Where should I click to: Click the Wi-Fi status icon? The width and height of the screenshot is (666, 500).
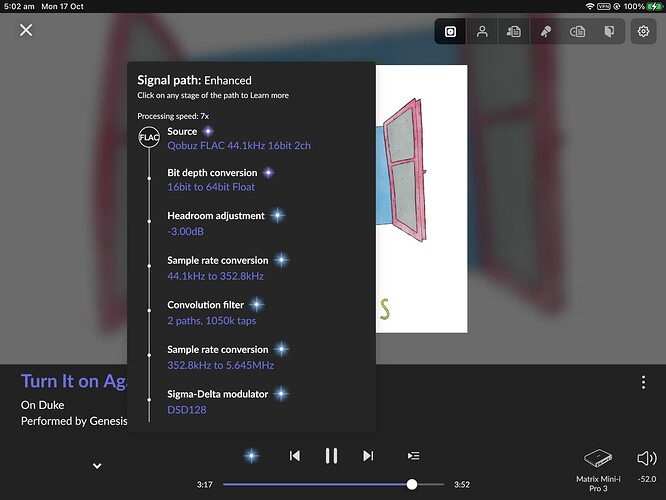pos(590,6)
